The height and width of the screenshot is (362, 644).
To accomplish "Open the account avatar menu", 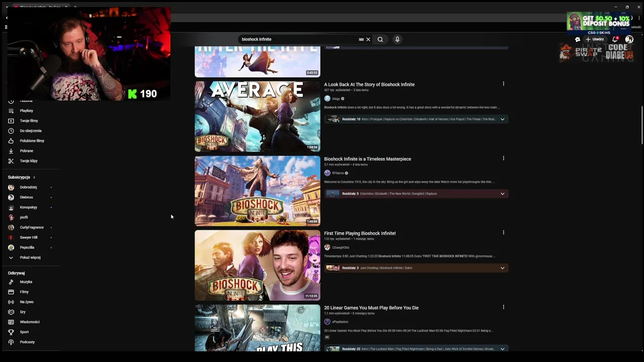I will [x=629, y=39].
